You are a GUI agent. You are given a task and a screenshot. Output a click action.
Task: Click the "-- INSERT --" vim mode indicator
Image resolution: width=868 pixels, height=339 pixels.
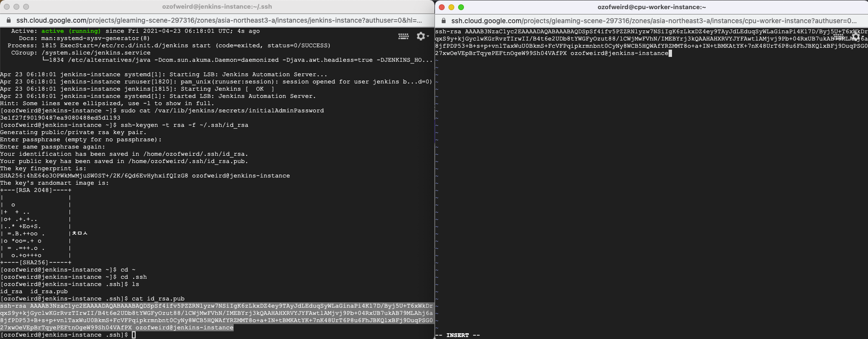[458, 335]
